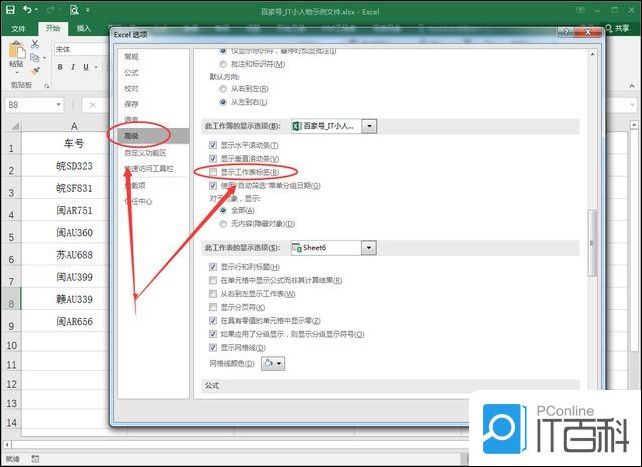Toggle 显示网格线 checkbox
The width and height of the screenshot is (642, 467).
coord(213,347)
